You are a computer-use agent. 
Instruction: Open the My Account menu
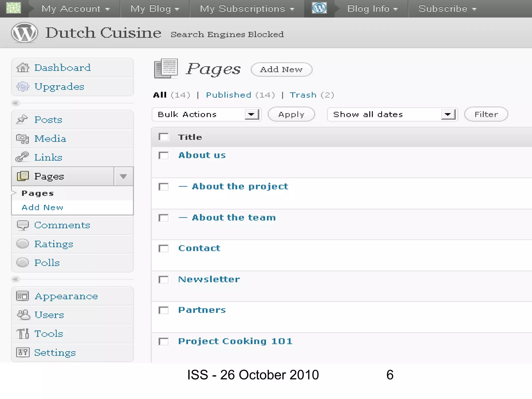tap(75, 9)
